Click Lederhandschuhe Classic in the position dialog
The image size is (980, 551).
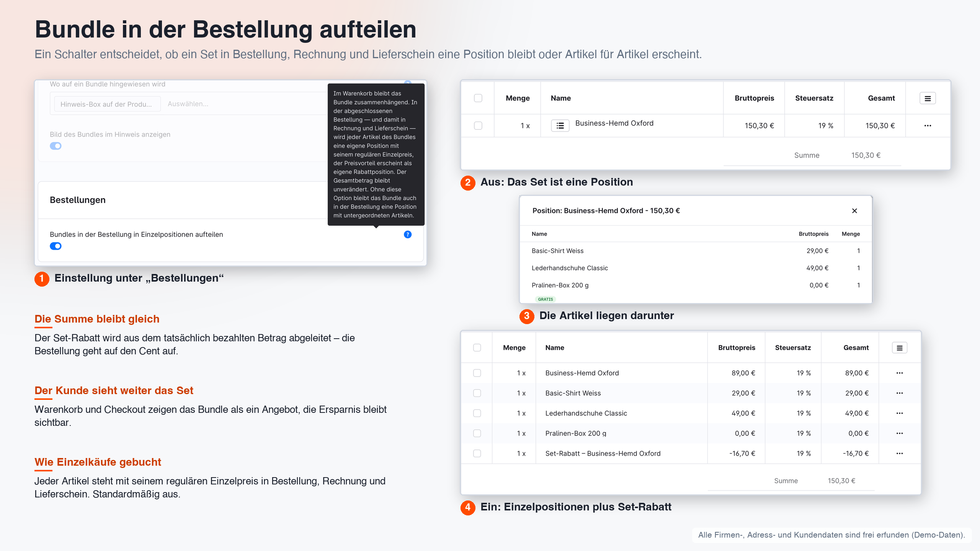pos(570,268)
